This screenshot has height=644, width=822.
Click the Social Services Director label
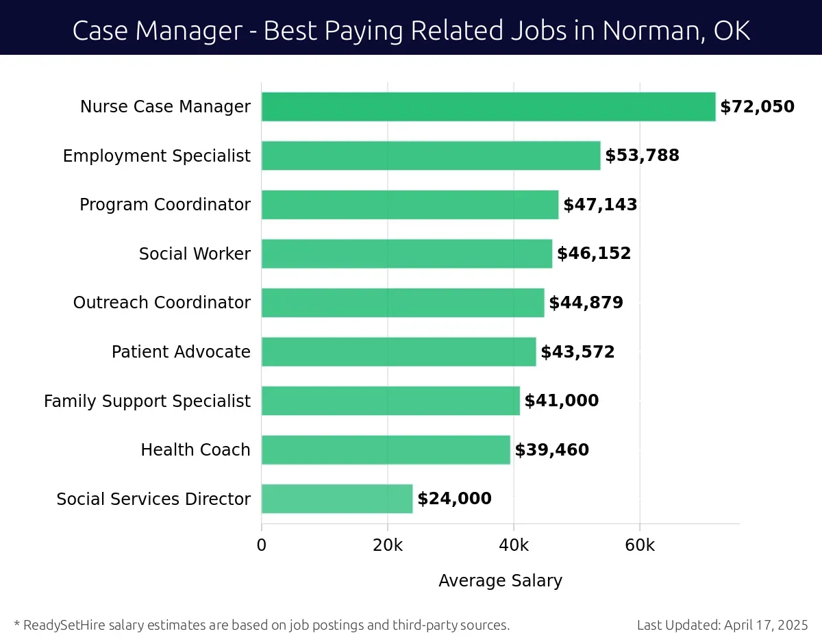(153, 499)
